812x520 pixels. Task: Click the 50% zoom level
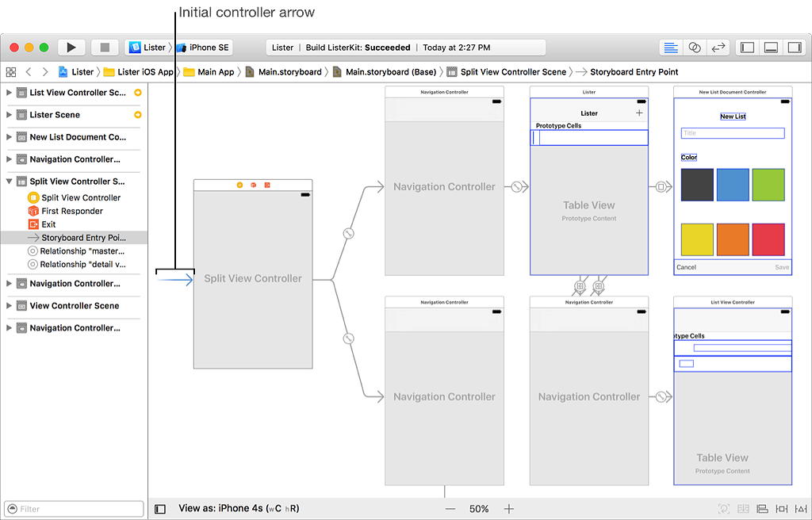(x=479, y=509)
